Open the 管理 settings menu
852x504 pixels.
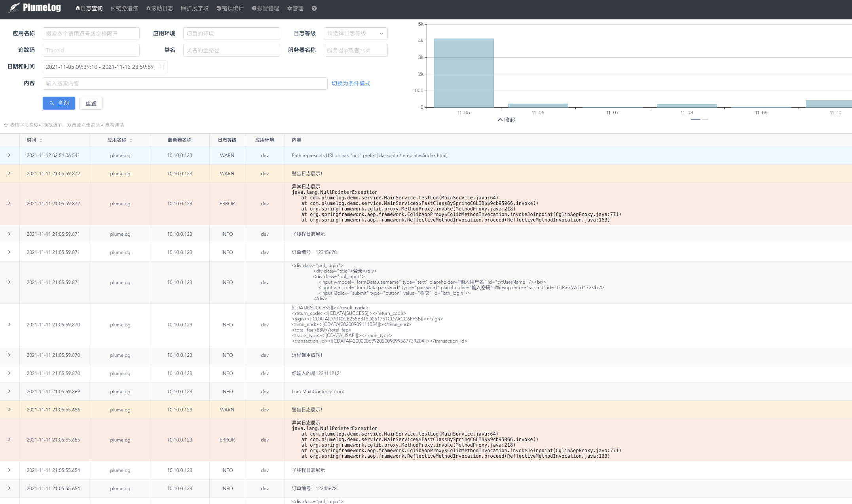click(x=295, y=8)
